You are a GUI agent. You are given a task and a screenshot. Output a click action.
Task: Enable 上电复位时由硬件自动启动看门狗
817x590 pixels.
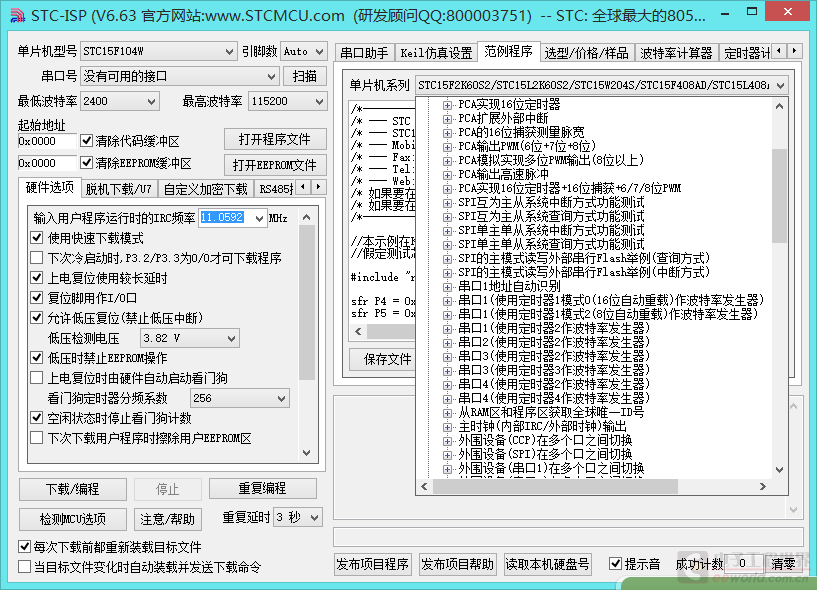click(36, 377)
